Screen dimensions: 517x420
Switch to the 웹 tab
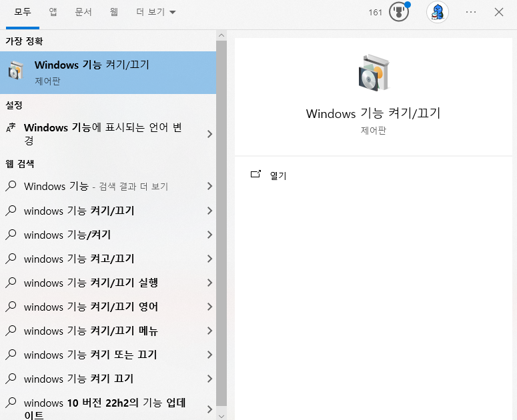(x=114, y=12)
